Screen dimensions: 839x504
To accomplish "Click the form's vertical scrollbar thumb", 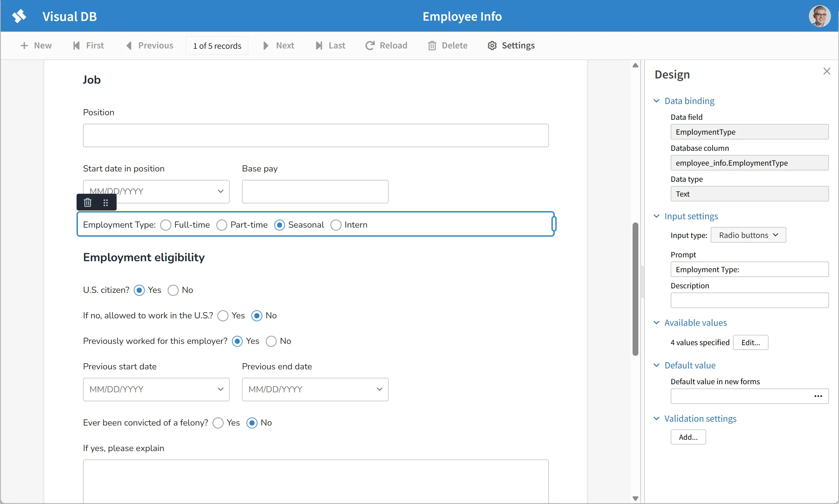I will 635,289.
